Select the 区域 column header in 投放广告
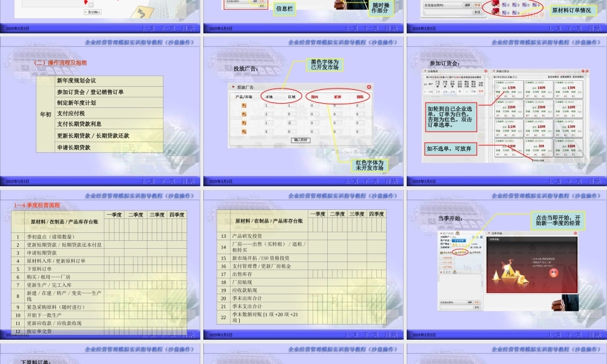 point(291,96)
